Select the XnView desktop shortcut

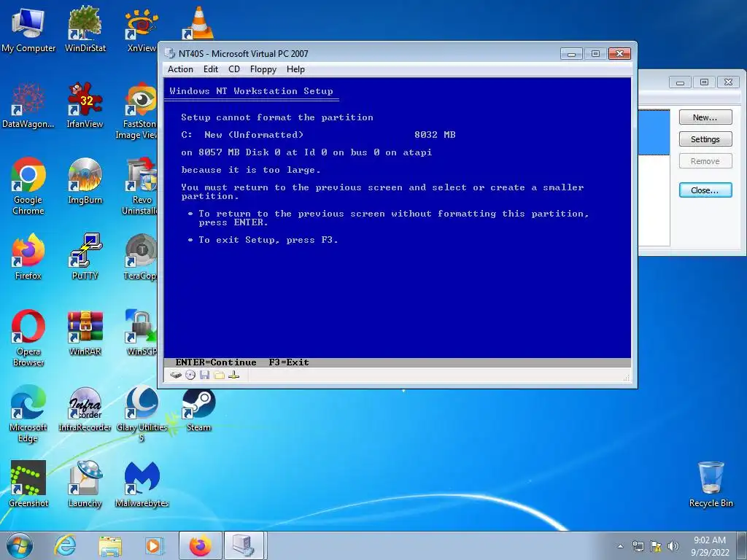(x=141, y=30)
